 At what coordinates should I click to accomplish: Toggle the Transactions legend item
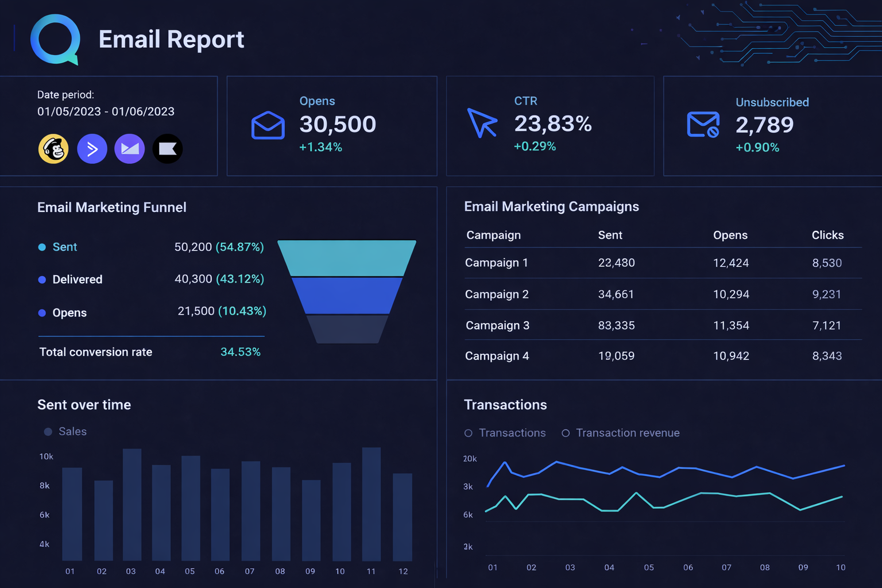click(x=505, y=432)
